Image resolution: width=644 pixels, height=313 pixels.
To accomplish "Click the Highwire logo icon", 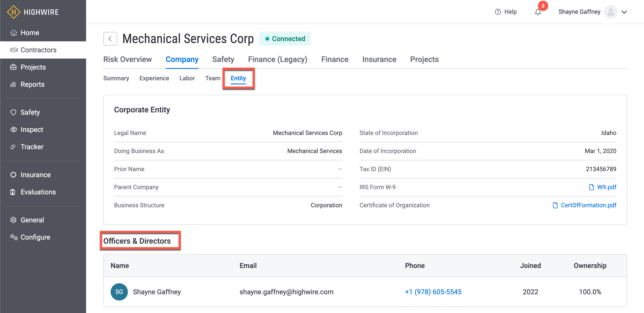I will click(x=14, y=12).
